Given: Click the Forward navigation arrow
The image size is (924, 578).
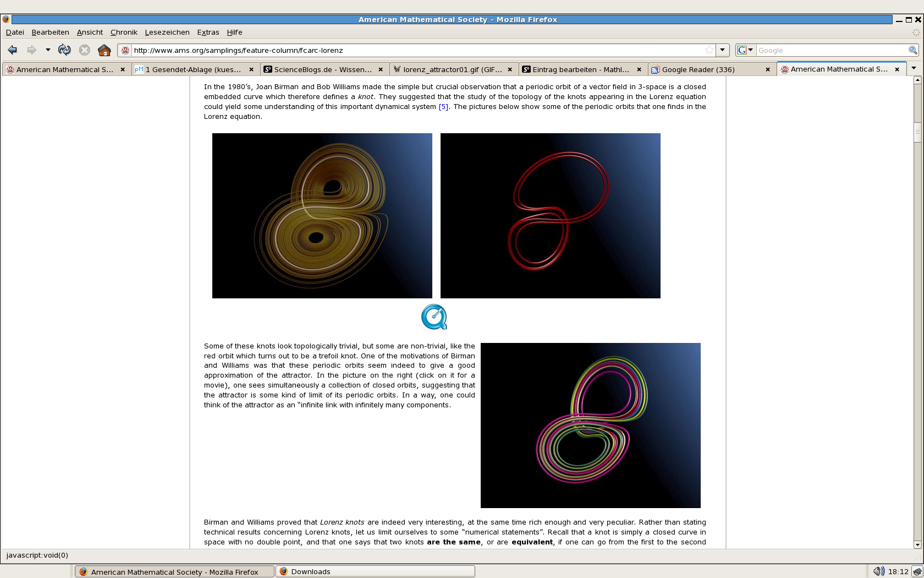Looking at the screenshot, I should point(31,50).
